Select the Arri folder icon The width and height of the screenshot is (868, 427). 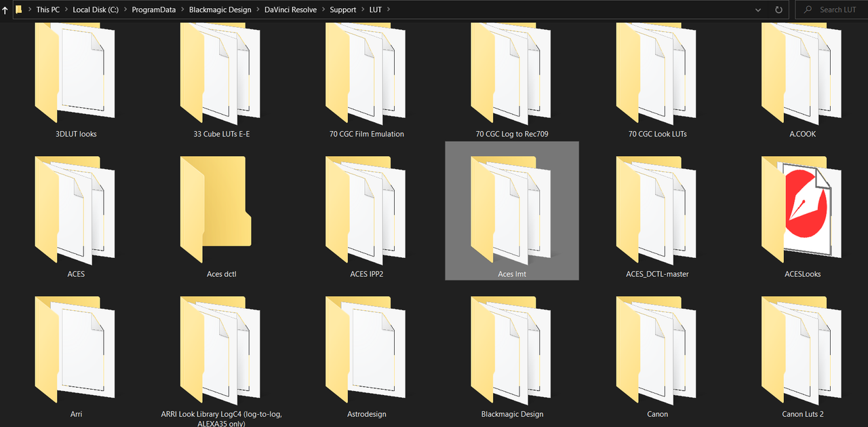coord(75,350)
